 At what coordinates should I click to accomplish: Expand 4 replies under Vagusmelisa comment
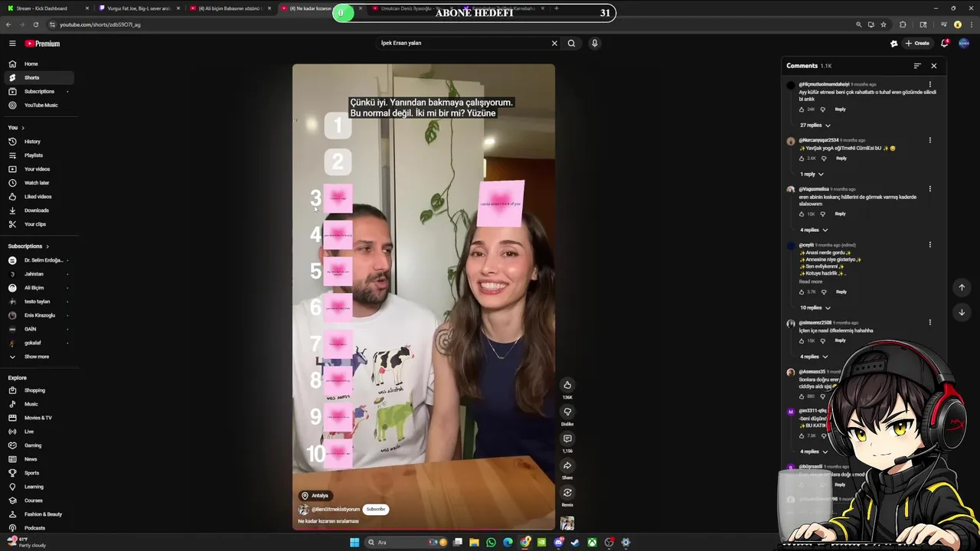pos(815,230)
